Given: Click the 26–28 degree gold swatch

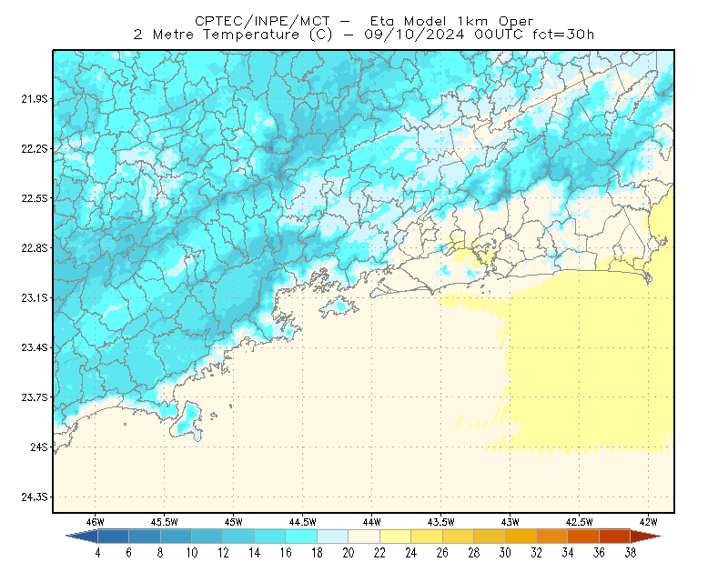Looking at the screenshot, I should [458, 537].
